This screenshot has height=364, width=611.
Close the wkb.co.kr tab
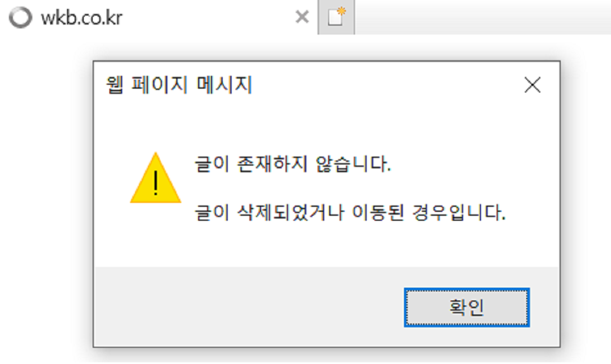point(302,17)
